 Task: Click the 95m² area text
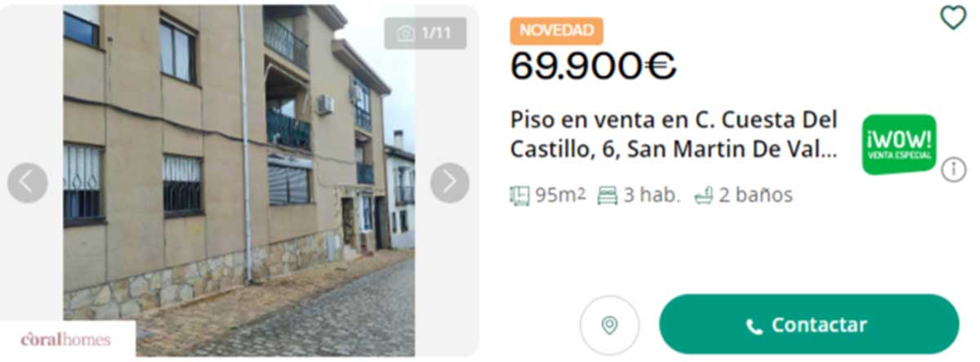coord(560,195)
